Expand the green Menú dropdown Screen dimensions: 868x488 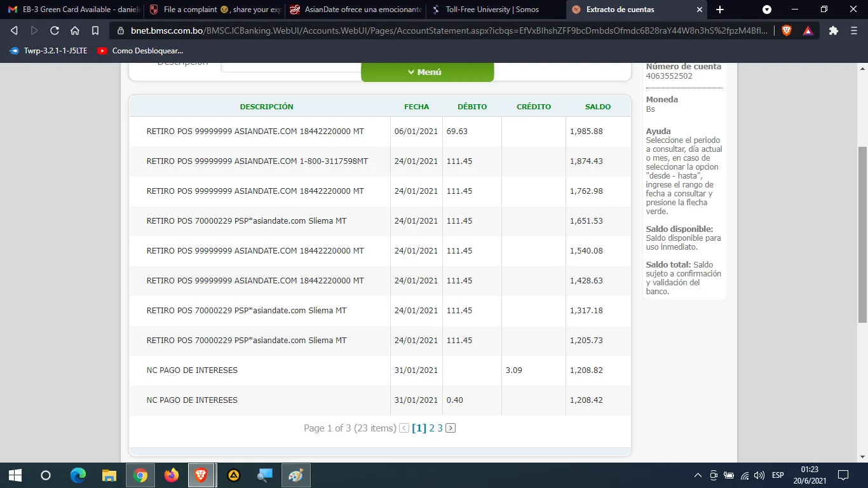pos(427,72)
